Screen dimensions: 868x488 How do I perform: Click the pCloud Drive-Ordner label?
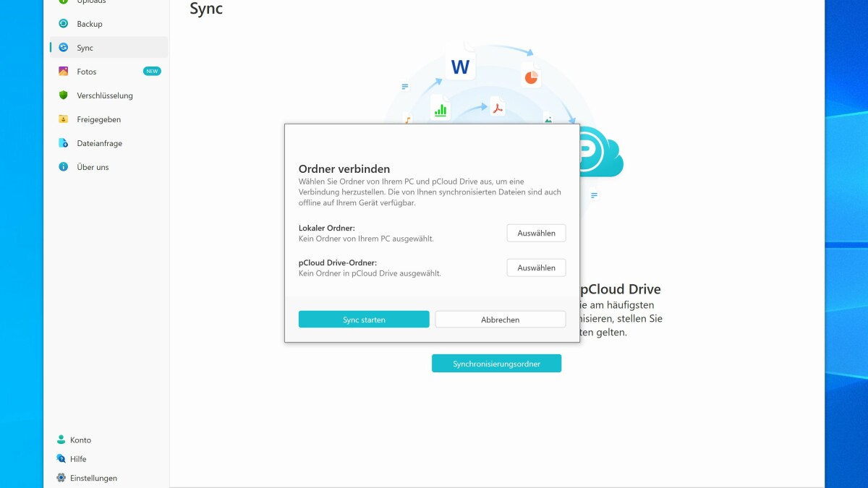click(338, 262)
